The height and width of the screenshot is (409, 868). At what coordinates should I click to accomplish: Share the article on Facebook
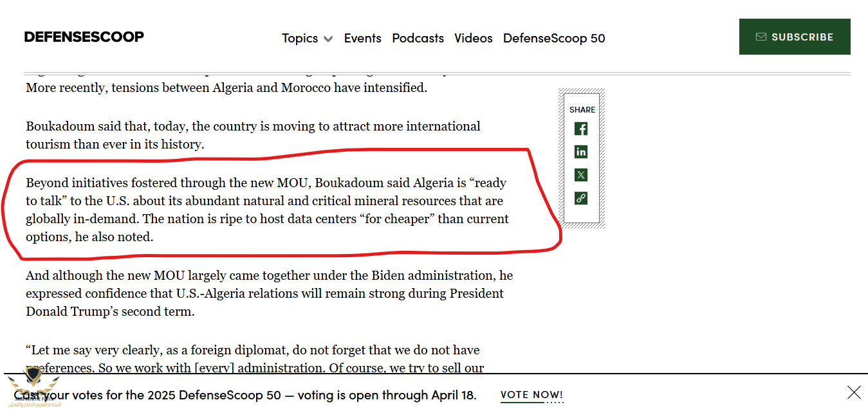tap(581, 129)
